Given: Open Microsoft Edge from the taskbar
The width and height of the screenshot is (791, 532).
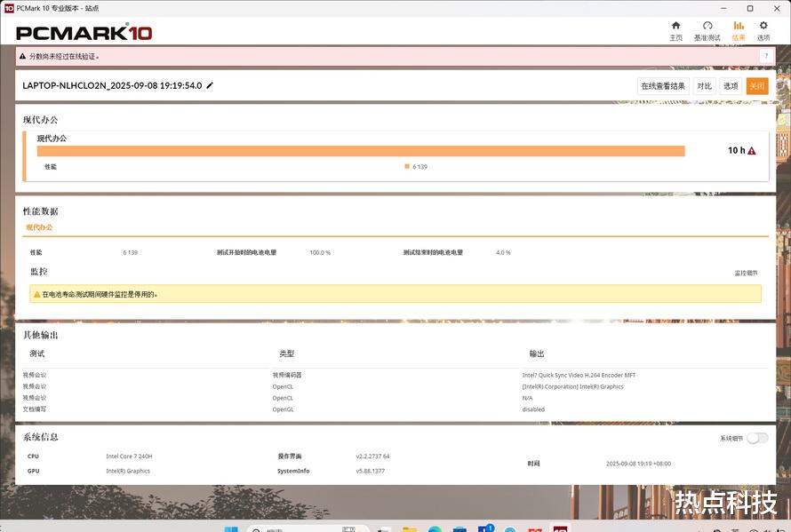Looking at the screenshot, I should [x=435, y=528].
